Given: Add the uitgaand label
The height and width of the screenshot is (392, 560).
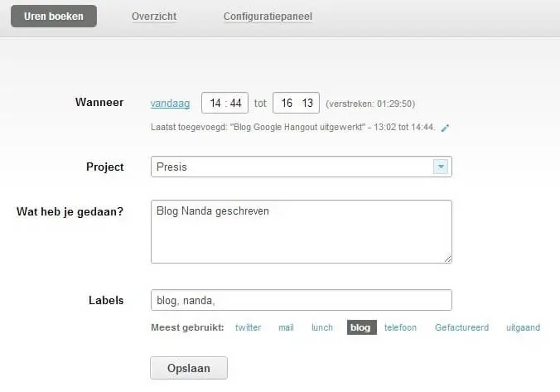Looking at the screenshot, I should pyautogui.click(x=524, y=327).
